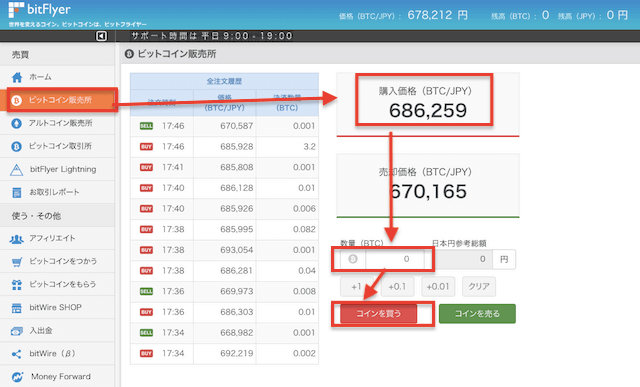Open アフィリエイト in the sidebar
The height and width of the screenshot is (387, 640).
tap(57, 238)
